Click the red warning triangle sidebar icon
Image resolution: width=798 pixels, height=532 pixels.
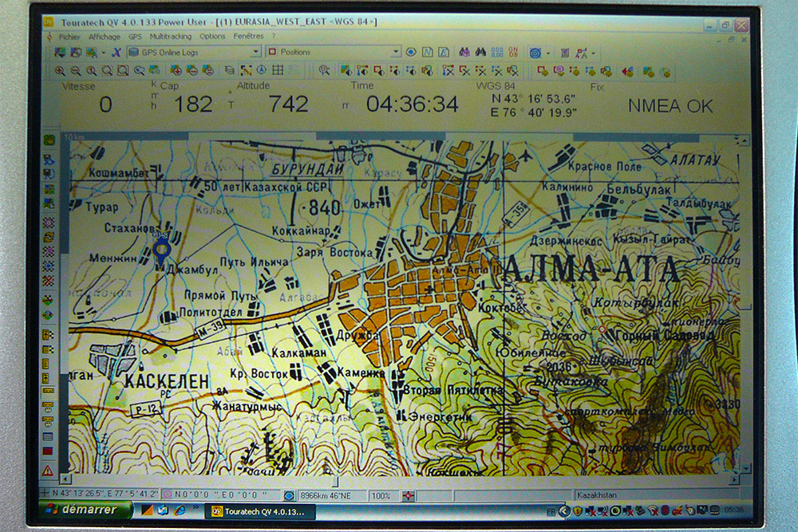[x=48, y=471]
